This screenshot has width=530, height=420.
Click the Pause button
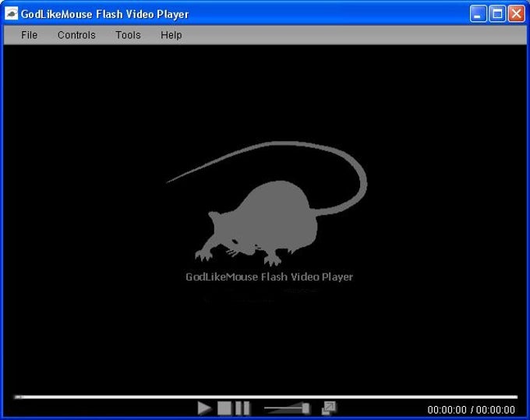pos(242,408)
